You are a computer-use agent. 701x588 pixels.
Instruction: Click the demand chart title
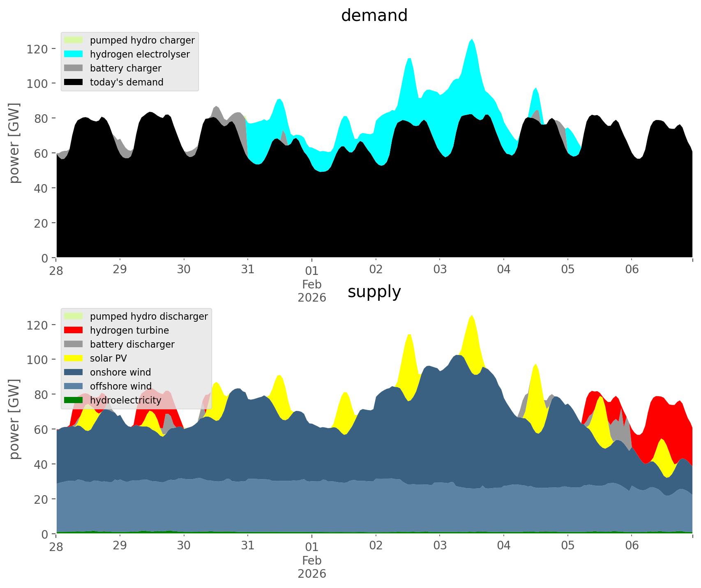coord(374,16)
